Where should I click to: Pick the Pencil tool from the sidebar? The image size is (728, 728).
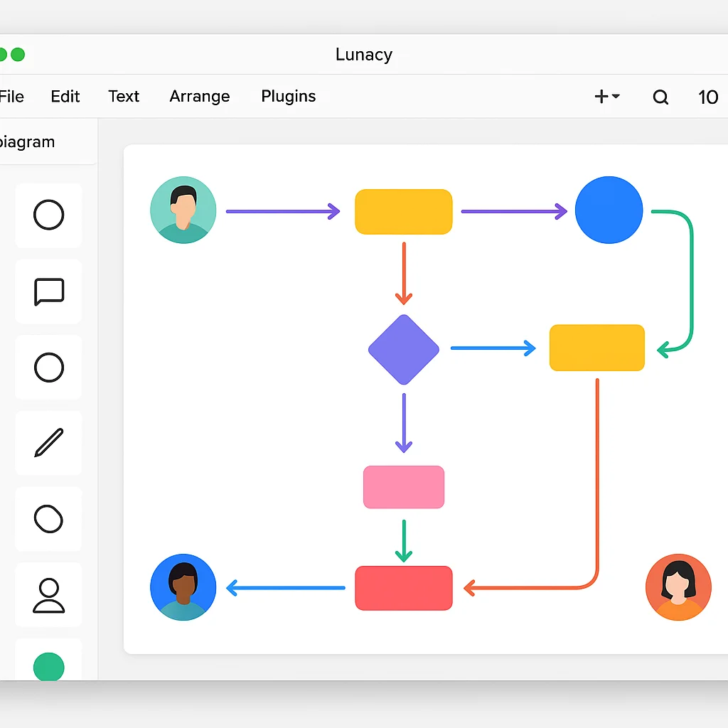click(48, 443)
